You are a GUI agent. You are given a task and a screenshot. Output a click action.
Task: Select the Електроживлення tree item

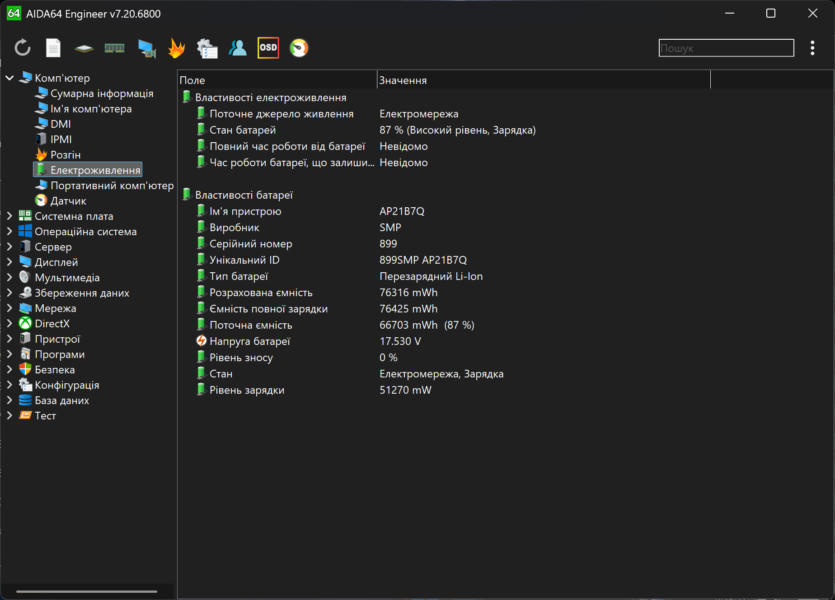pos(88,170)
